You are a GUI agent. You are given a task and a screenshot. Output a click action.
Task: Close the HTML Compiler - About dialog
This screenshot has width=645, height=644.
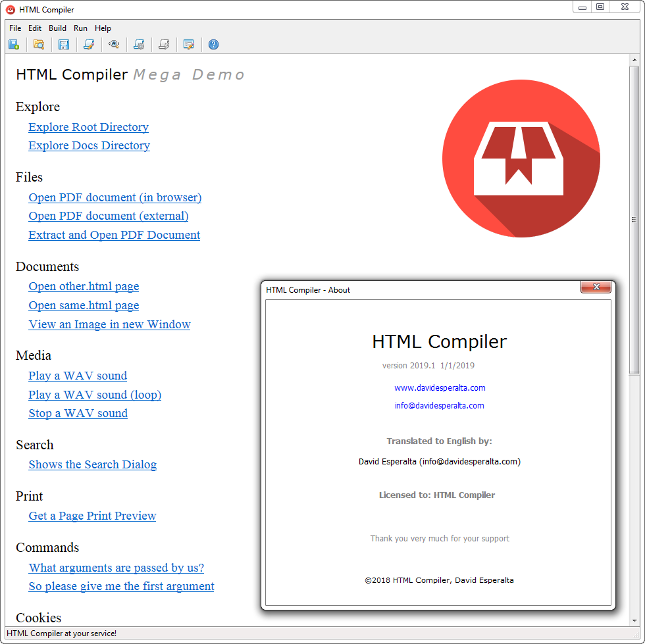596,287
